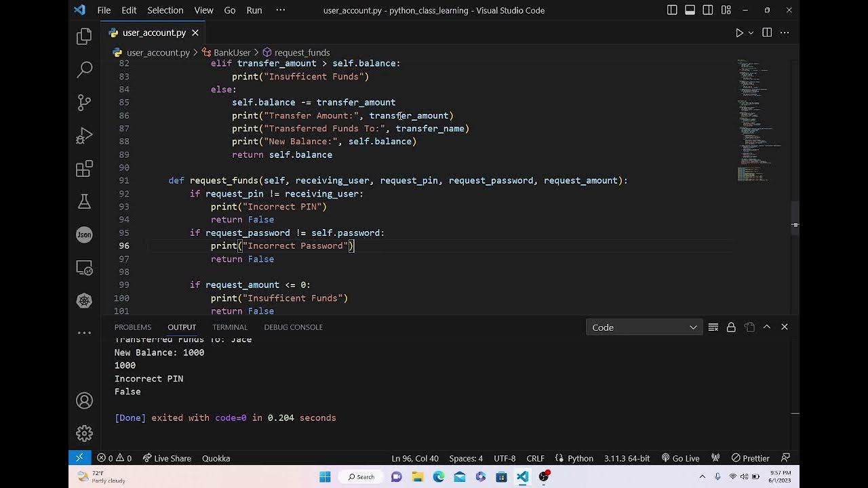
Task: Open output log in editor
Action: pos(749,327)
